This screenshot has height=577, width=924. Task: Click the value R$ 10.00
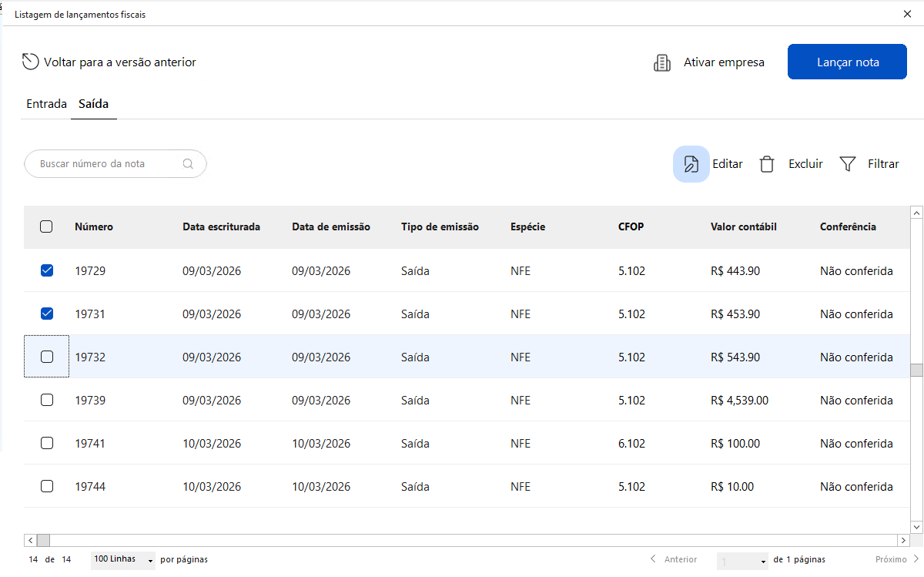coord(732,486)
